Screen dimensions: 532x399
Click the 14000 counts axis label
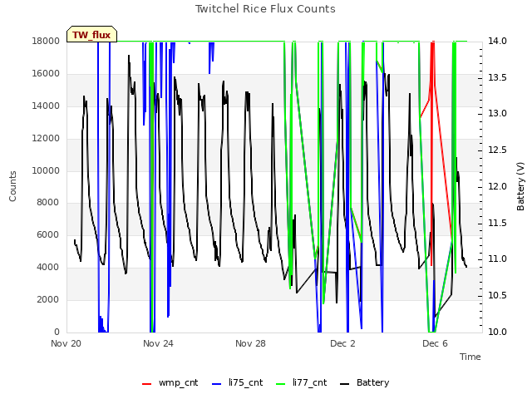click(46, 106)
